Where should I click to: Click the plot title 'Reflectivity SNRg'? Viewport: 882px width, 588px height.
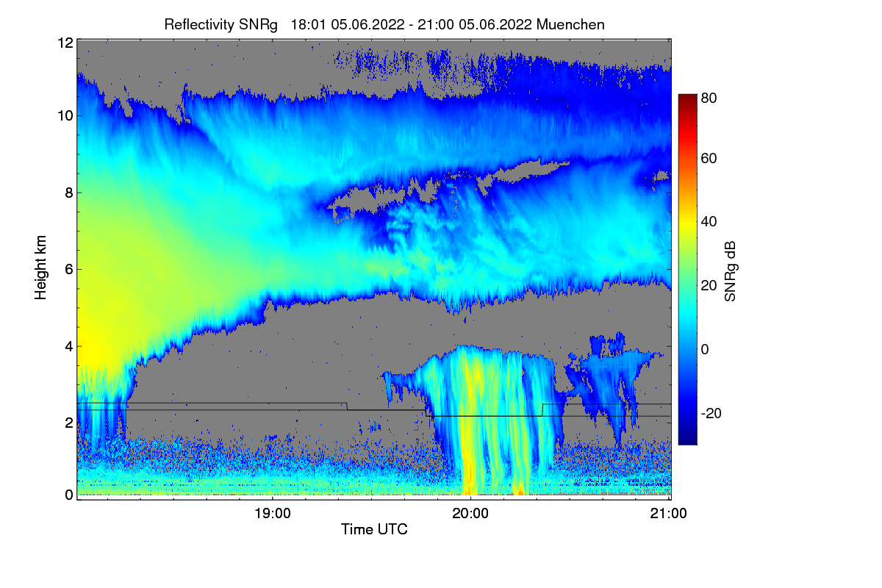(221, 24)
